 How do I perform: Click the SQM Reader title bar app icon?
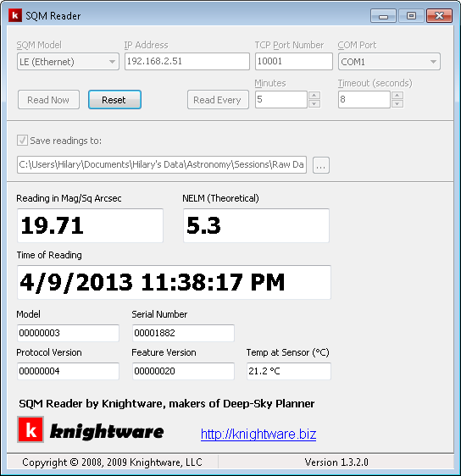(x=15, y=15)
